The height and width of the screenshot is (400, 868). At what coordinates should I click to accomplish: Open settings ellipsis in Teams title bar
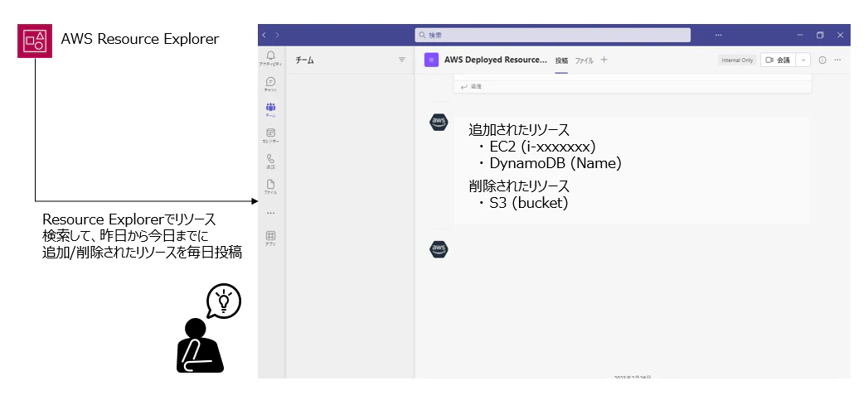719,35
